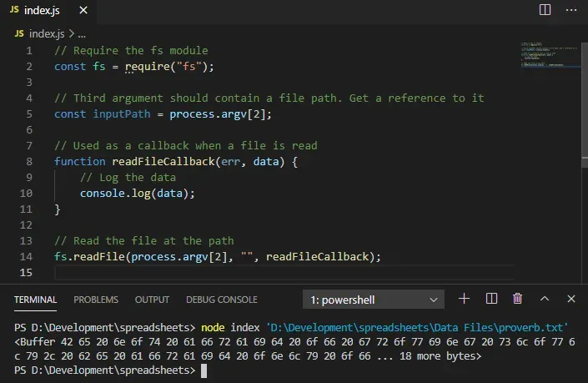Switch to the OUTPUT panel tab
The image size is (588, 383).
click(152, 300)
